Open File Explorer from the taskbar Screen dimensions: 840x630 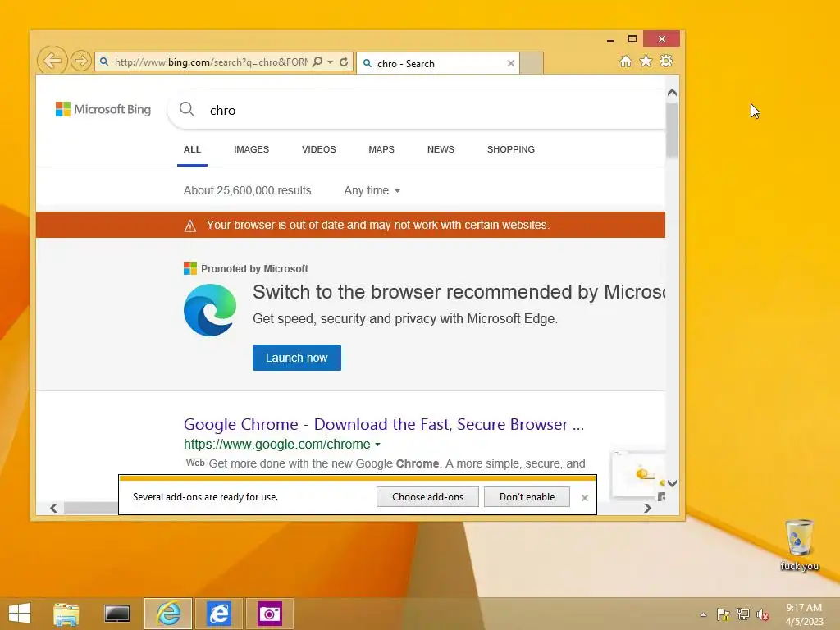(66, 614)
